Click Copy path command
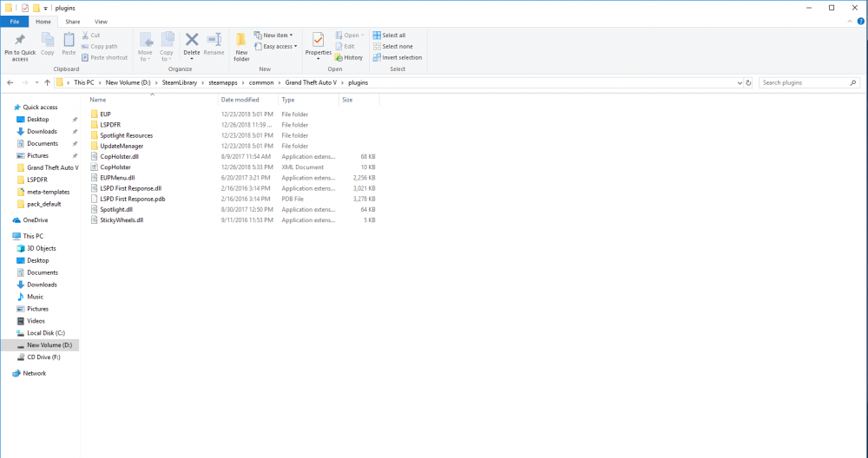The image size is (868, 458). point(99,47)
